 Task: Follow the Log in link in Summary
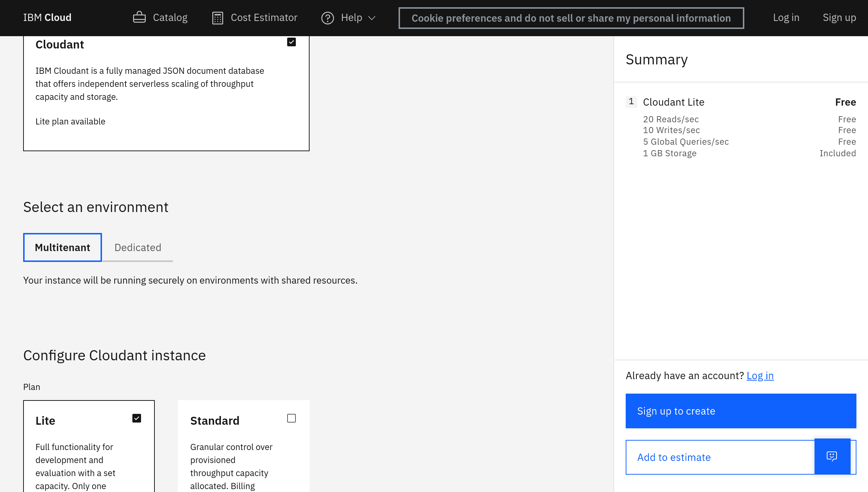pyautogui.click(x=760, y=376)
